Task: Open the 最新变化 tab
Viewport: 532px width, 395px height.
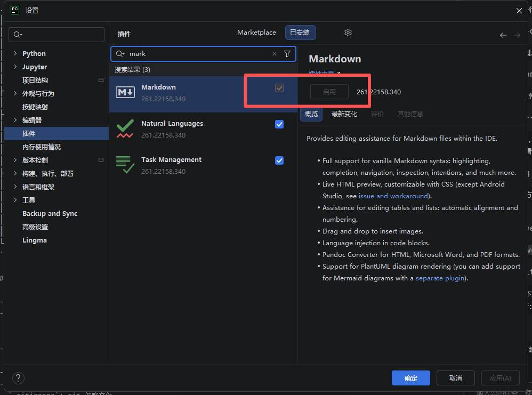Action: click(x=344, y=114)
